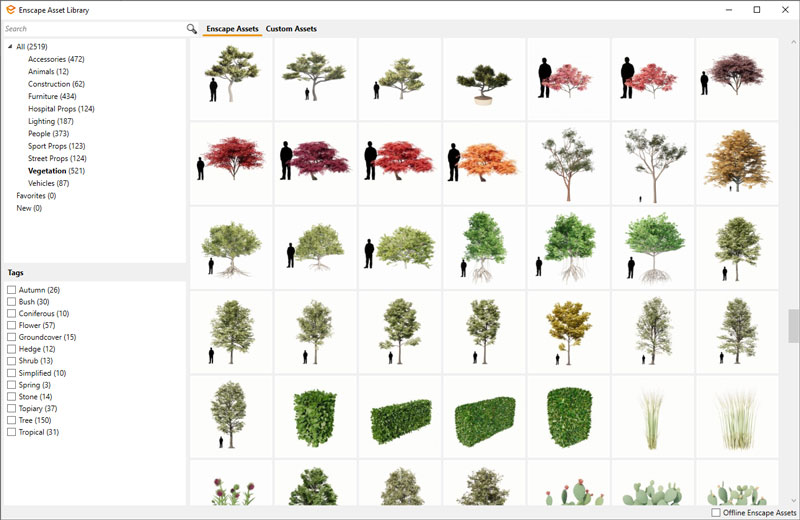Select the potted bonsai tree asset
This screenshot has height=520, width=800.
pyautogui.click(x=484, y=80)
